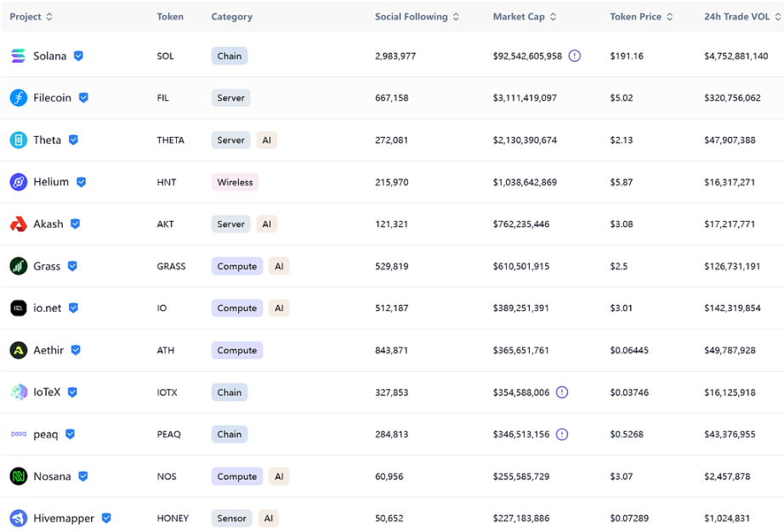Click the Compute tag in Aethir's row

[x=237, y=350]
